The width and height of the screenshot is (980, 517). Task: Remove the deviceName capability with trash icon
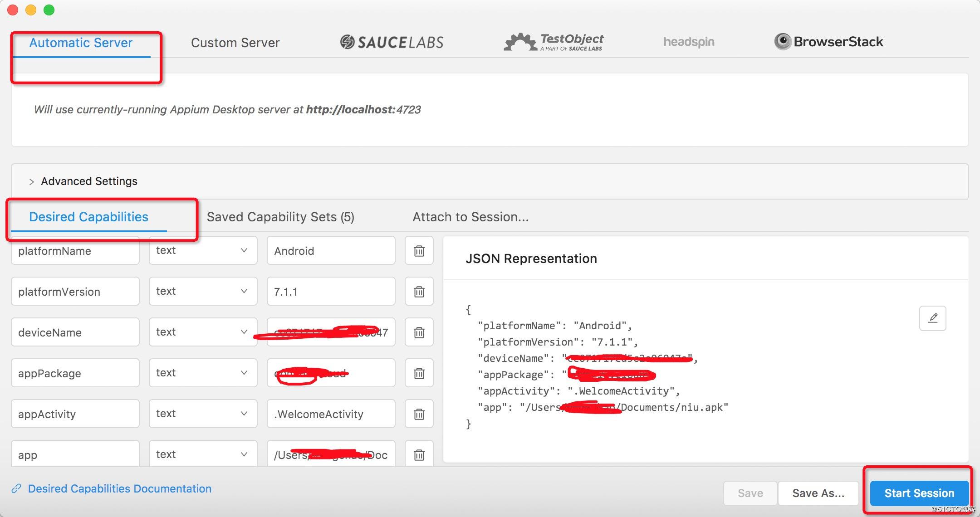pos(419,332)
